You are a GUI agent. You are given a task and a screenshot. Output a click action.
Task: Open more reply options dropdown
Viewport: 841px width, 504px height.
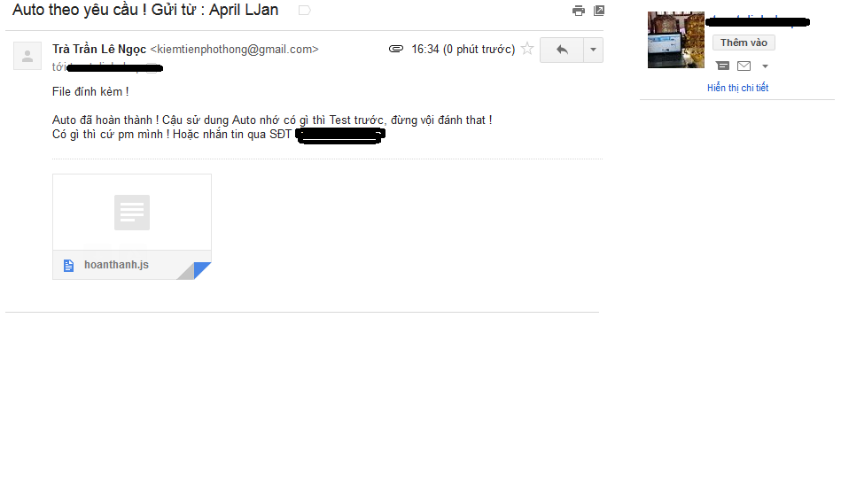[593, 50]
